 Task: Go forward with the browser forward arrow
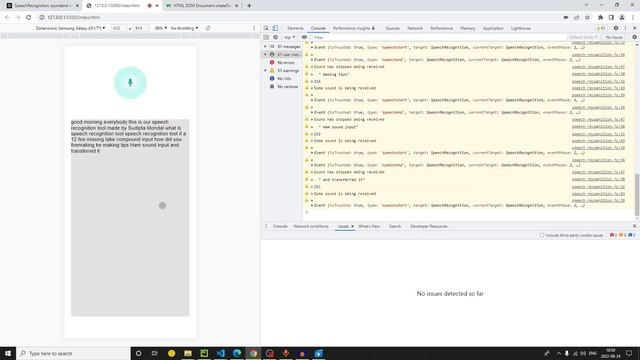[x=18, y=17]
